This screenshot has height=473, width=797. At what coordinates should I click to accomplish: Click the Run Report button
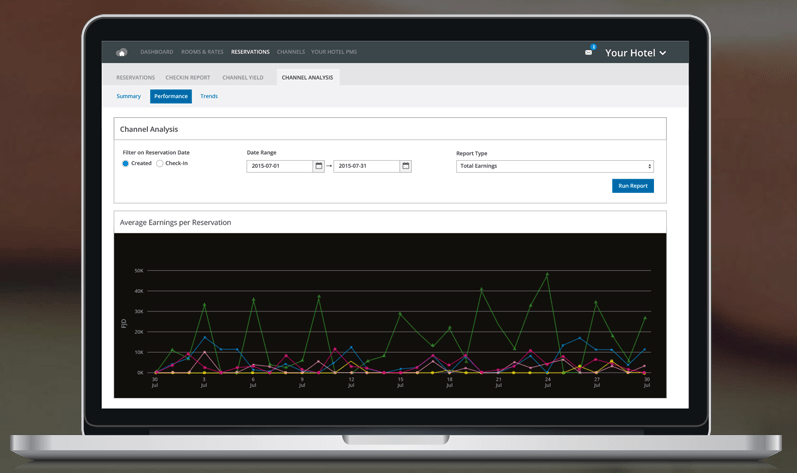tap(633, 186)
